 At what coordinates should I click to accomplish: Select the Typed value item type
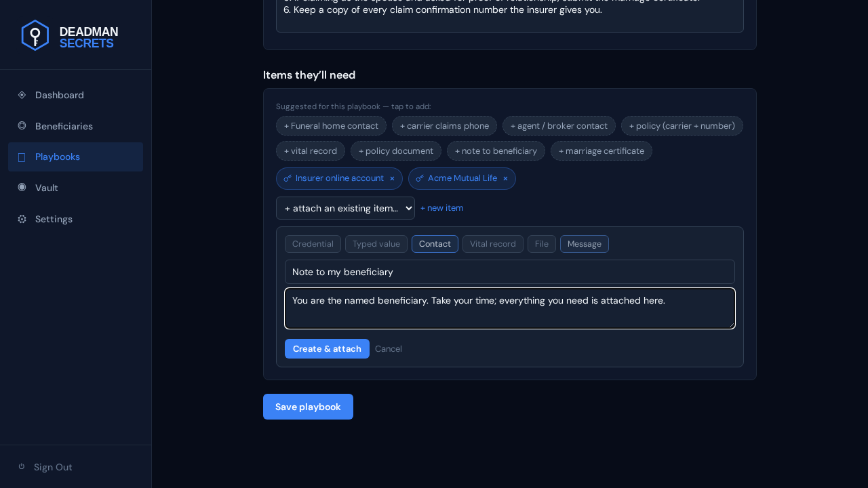point(376,244)
